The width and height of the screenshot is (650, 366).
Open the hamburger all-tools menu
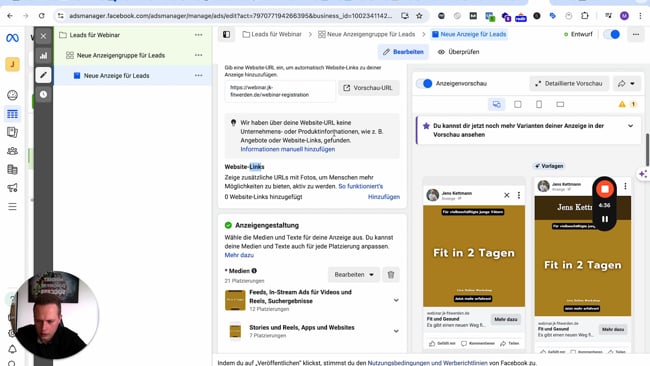tap(12, 206)
